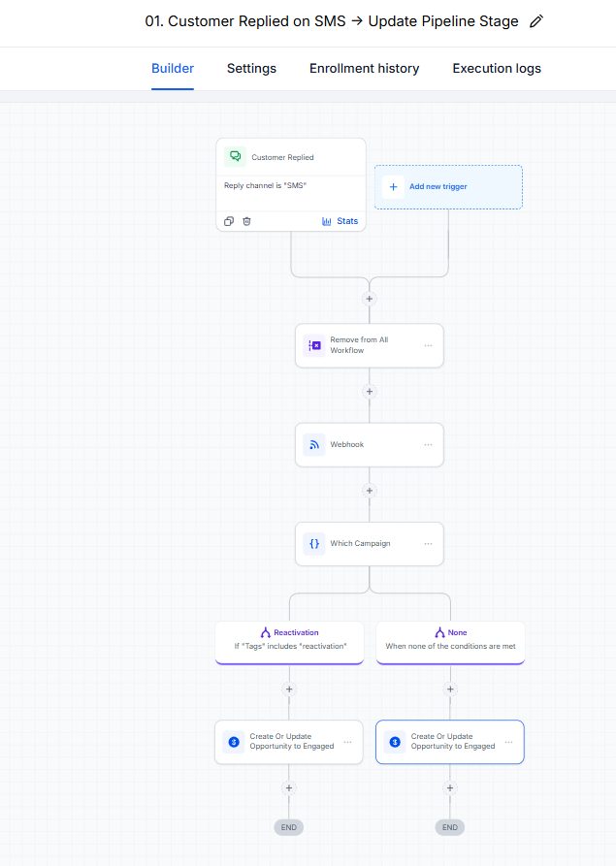Add step below the Reactivation branch

289,690
